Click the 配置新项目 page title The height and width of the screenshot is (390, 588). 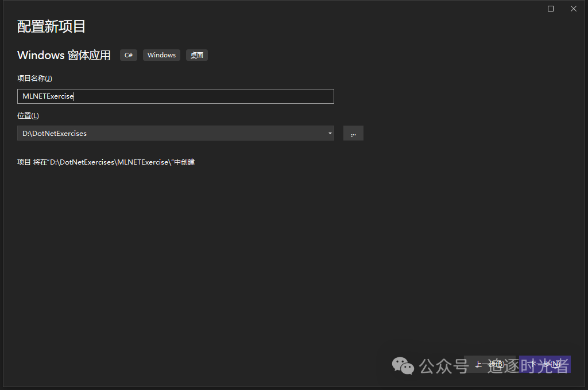(x=52, y=26)
